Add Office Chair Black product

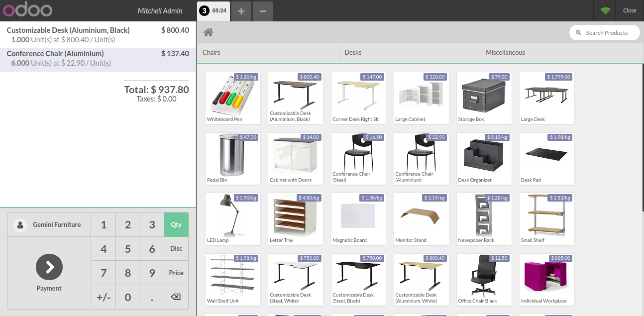point(484,280)
